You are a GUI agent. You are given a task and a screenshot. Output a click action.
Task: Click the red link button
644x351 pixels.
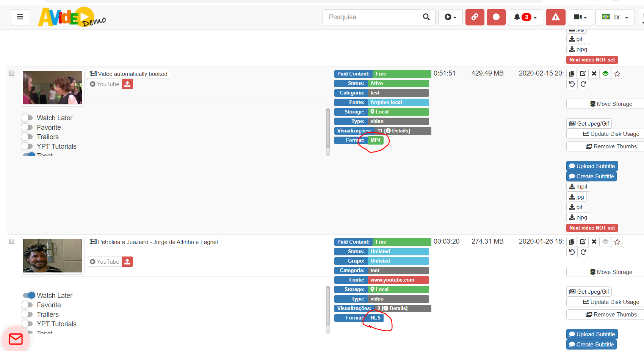475,17
